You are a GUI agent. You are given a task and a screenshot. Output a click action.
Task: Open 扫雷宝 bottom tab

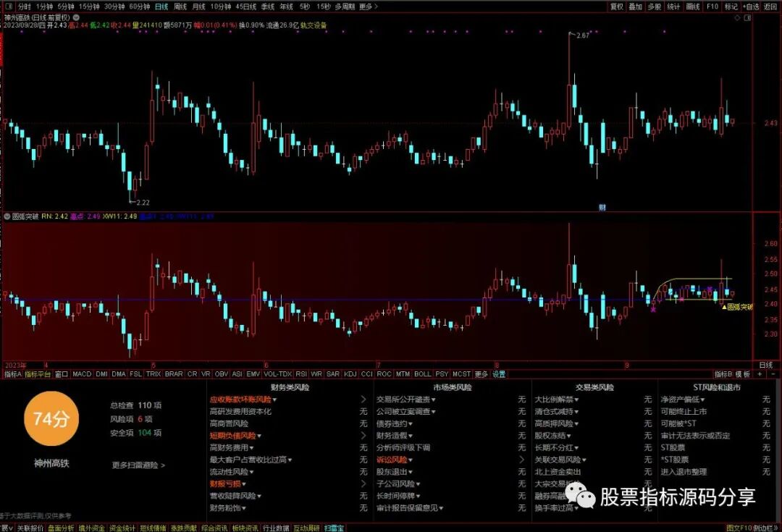coord(334,528)
